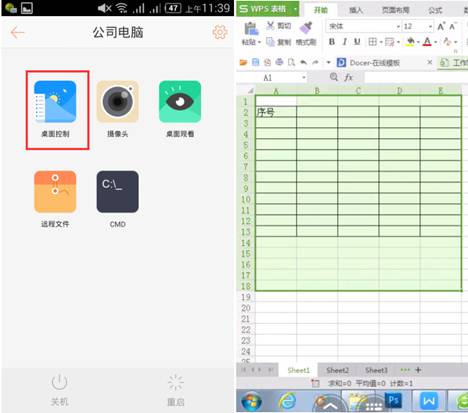Open the 桌面控制 desktop control icon
Viewport: 468px width, 413px height.
(55, 102)
